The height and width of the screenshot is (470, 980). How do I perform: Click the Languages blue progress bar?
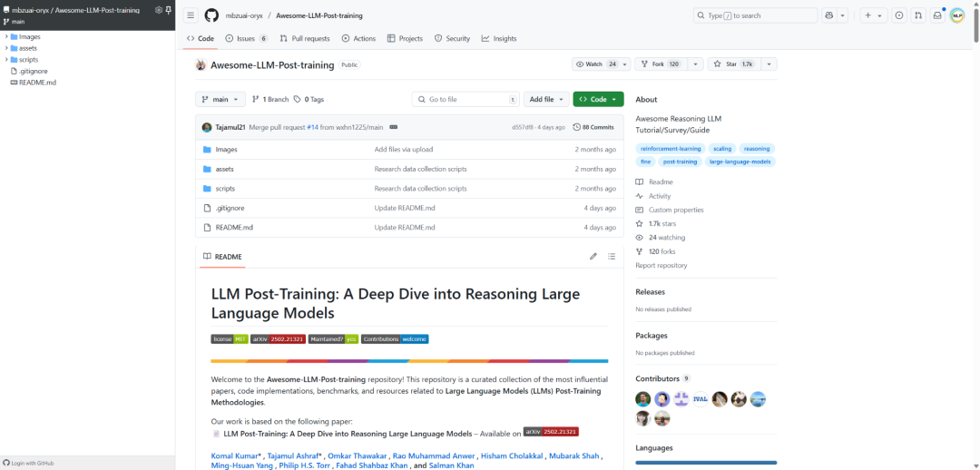point(706,463)
